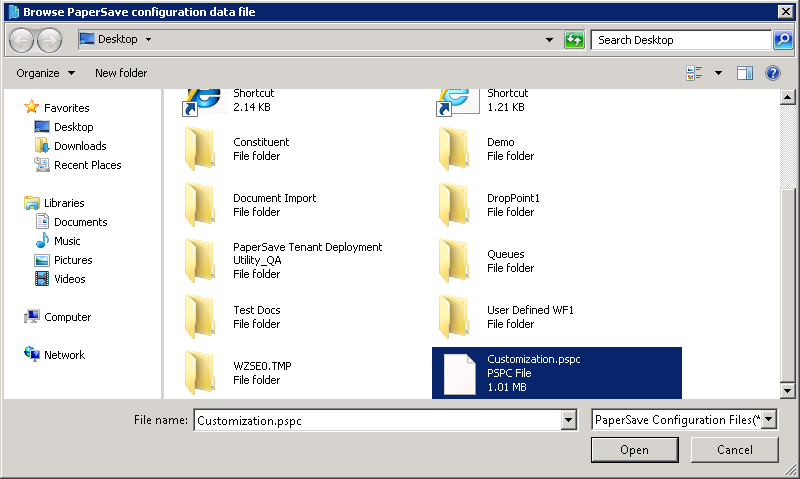The width and height of the screenshot is (800, 479).
Task: Open the view options dropdown arrow
Action: point(718,73)
